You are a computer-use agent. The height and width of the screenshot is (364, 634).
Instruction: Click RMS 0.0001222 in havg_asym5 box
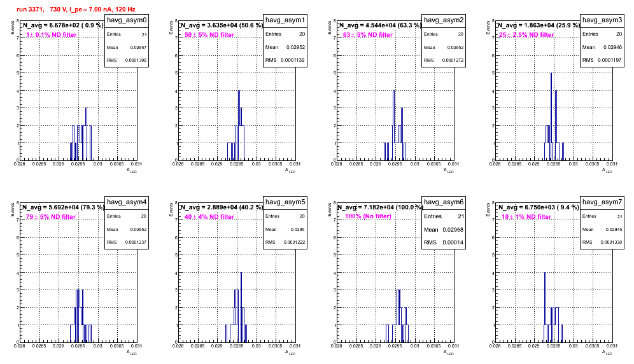285,242
